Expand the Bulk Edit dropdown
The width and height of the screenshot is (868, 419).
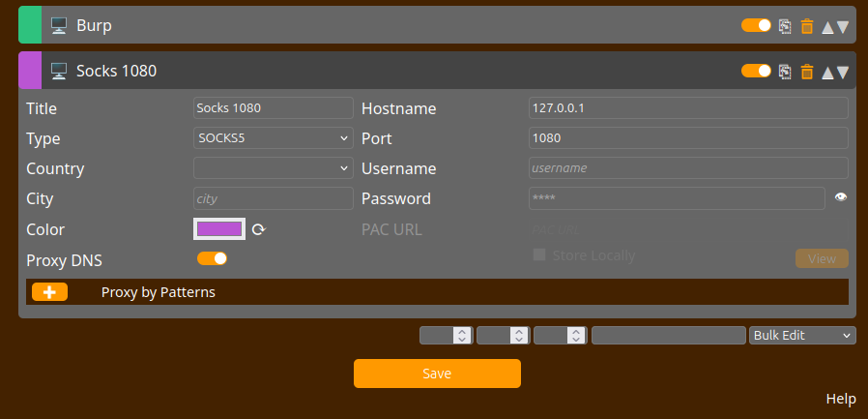tap(802, 335)
